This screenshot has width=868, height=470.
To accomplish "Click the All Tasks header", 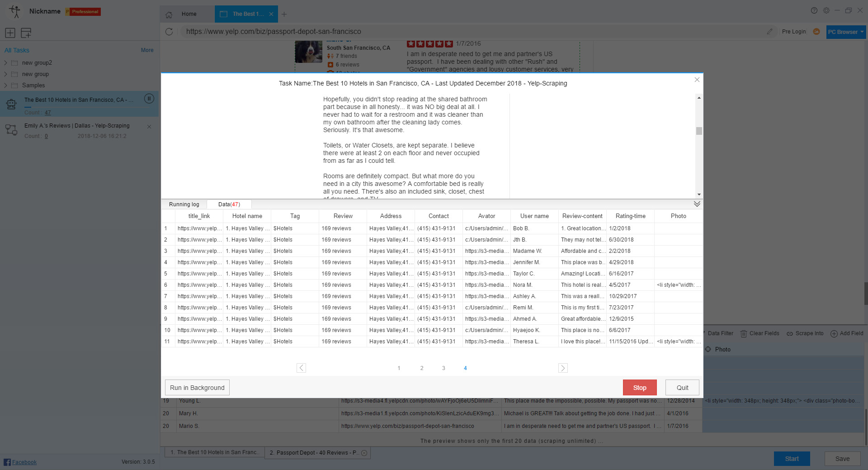I will pos(17,50).
